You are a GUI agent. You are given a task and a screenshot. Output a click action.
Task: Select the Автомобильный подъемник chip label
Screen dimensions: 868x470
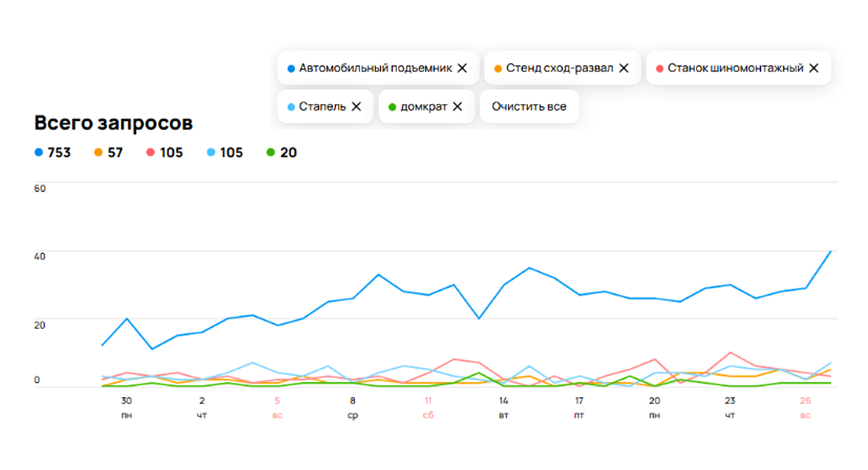coord(375,68)
